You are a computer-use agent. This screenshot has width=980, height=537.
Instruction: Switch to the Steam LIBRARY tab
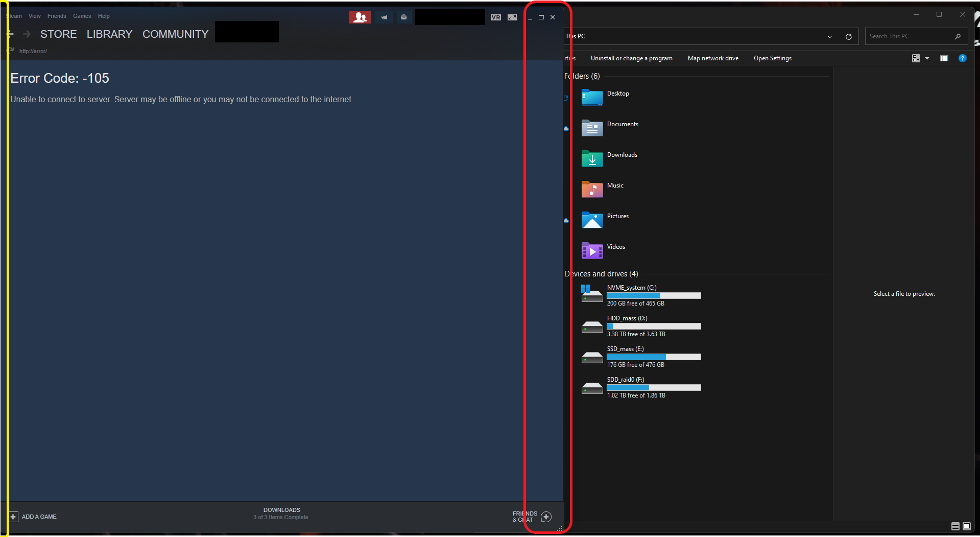click(109, 34)
